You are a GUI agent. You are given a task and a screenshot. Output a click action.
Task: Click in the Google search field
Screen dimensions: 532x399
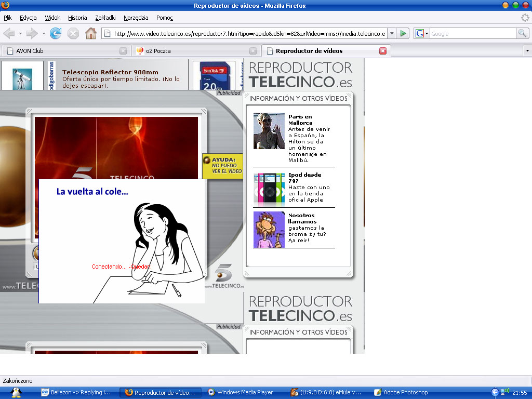pyautogui.click(x=472, y=33)
